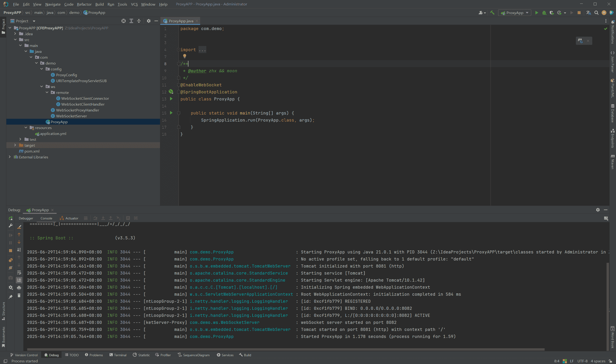Open the Translate plugin icon
Image resolution: width=616 pixels, height=364 pixels.
click(589, 13)
